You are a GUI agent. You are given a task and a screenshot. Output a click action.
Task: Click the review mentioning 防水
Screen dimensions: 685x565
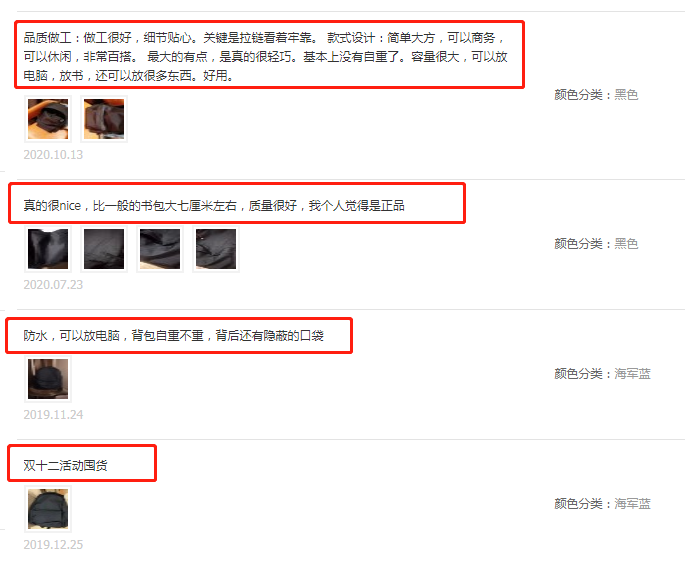click(173, 336)
